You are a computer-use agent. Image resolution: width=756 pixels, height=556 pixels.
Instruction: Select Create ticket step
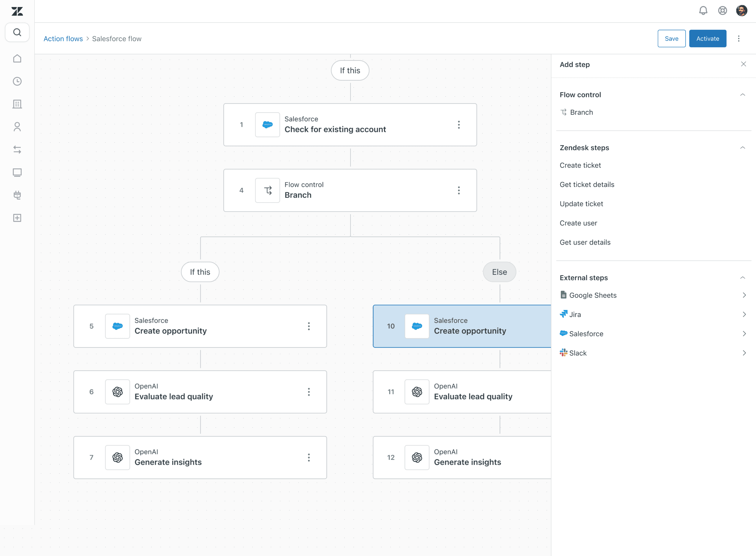(580, 165)
